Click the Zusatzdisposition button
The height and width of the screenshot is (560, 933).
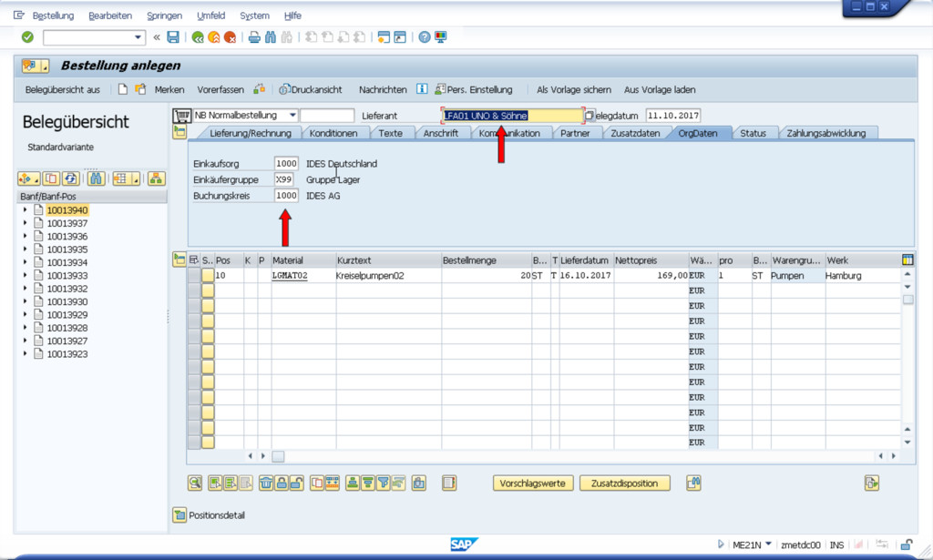point(624,483)
